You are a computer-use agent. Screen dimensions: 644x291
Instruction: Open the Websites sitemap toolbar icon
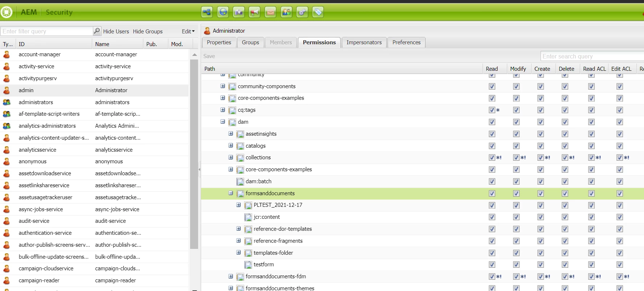point(207,12)
